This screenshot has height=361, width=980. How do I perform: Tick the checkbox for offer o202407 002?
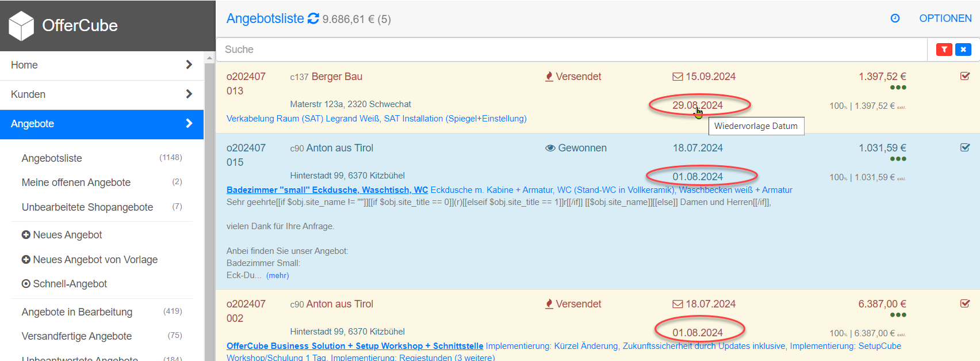point(965,303)
